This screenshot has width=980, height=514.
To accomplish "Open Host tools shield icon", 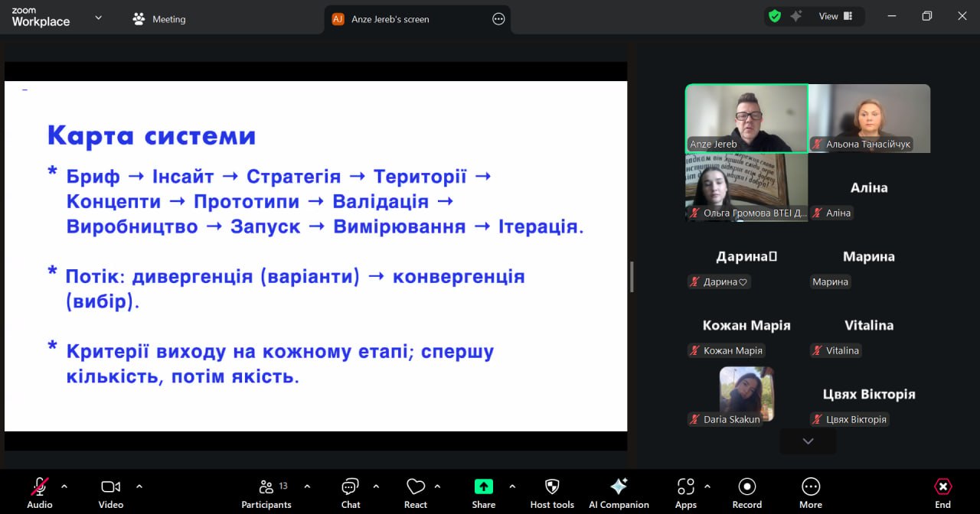I will 552,486.
